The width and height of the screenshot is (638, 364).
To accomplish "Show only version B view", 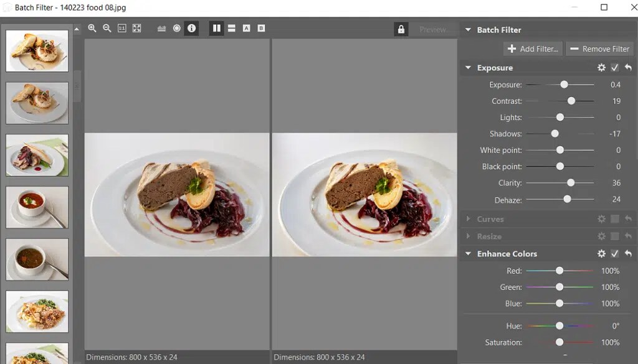I will click(261, 28).
